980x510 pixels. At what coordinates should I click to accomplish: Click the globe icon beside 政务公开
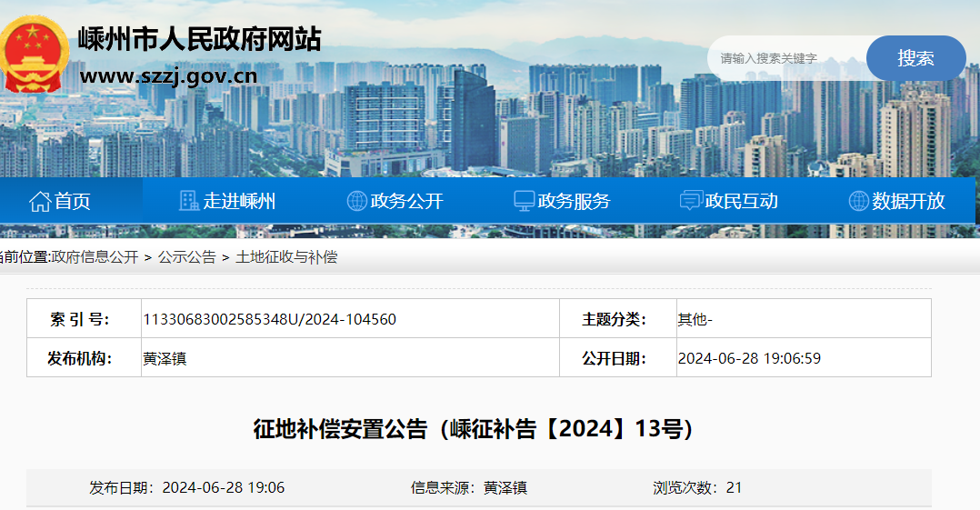(357, 201)
